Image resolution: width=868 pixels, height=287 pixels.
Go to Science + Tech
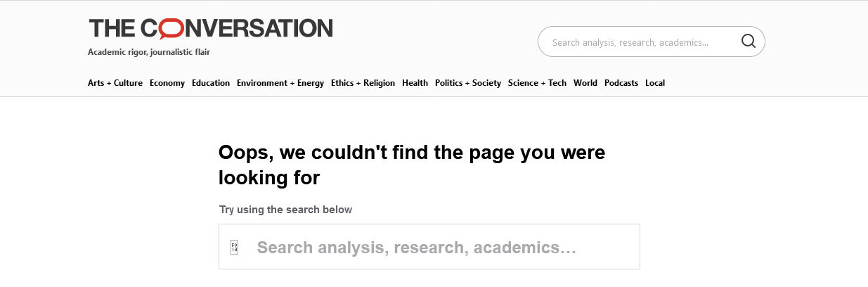pyautogui.click(x=537, y=83)
